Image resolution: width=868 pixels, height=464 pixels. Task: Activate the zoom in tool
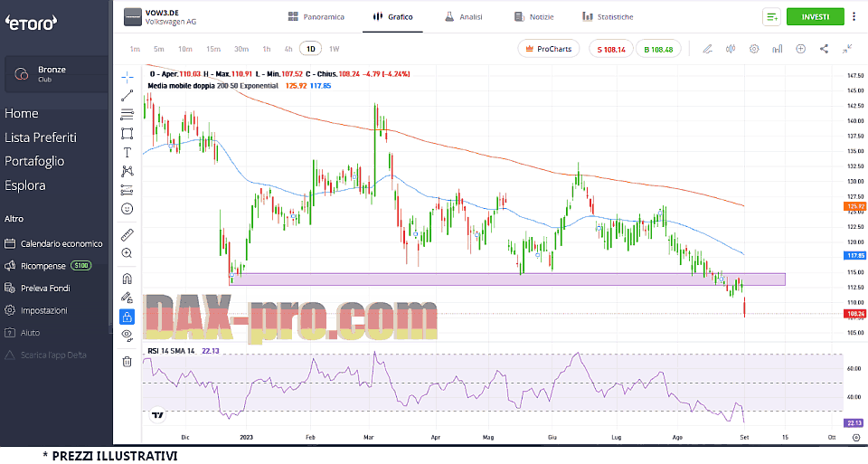click(127, 253)
